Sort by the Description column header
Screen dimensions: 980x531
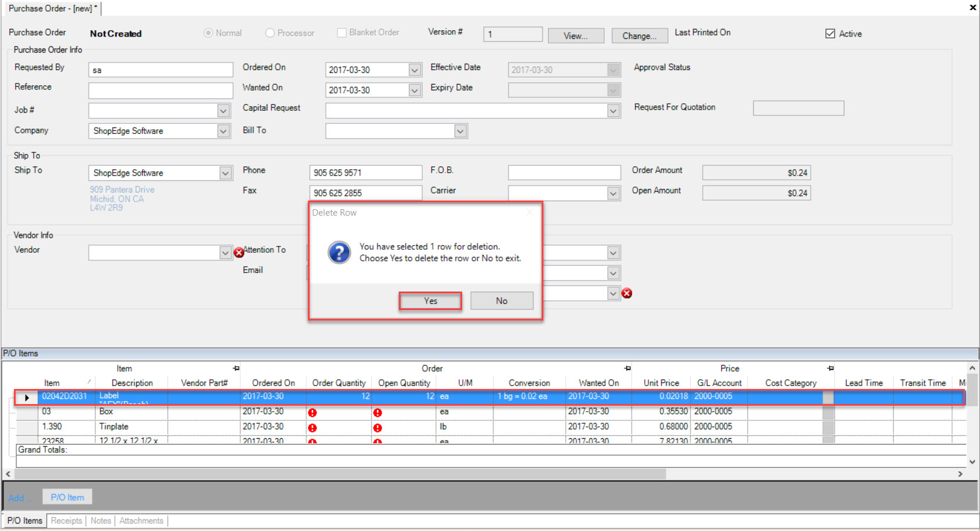tap(132, 383)
